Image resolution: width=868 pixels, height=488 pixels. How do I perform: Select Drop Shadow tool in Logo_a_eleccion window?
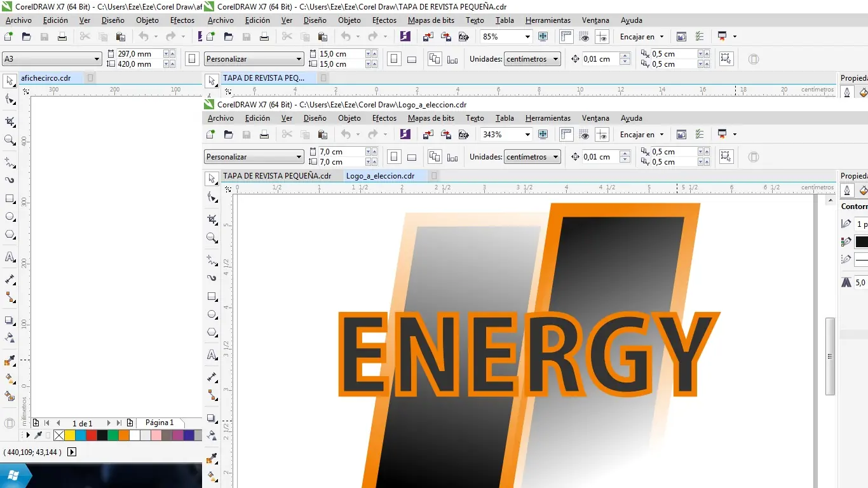pos(212,418)
